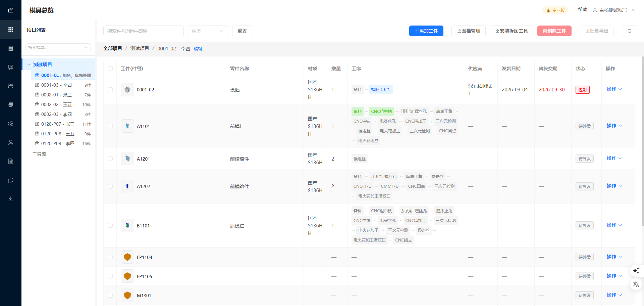This screenshot has height=306, width=644.
Task: Click the shield icon of M1301
Action: (x=127, y=295)
